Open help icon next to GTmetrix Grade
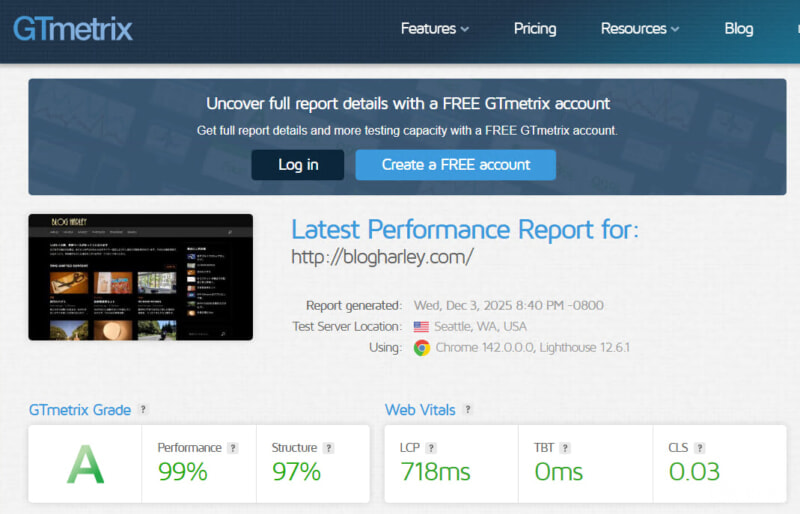 pos(143,409)
